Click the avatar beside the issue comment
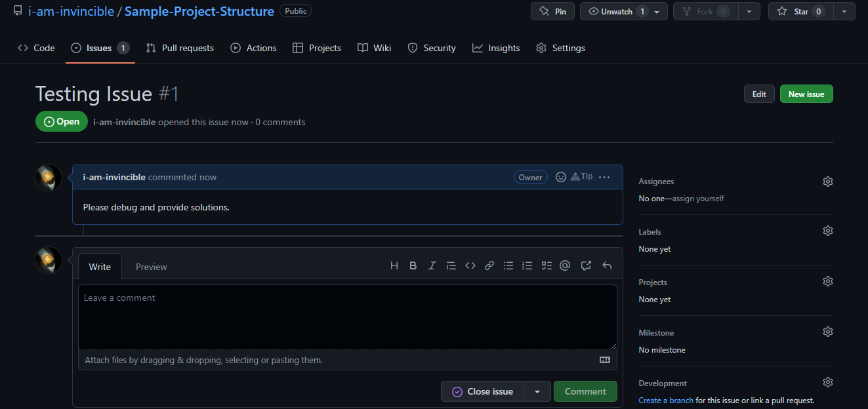 (49, 178)
